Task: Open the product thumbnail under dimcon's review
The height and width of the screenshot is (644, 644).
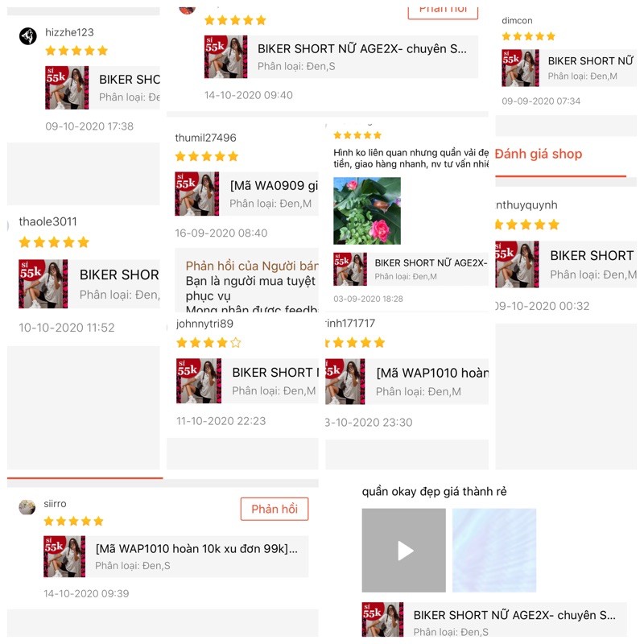Action: pos(520,68)
